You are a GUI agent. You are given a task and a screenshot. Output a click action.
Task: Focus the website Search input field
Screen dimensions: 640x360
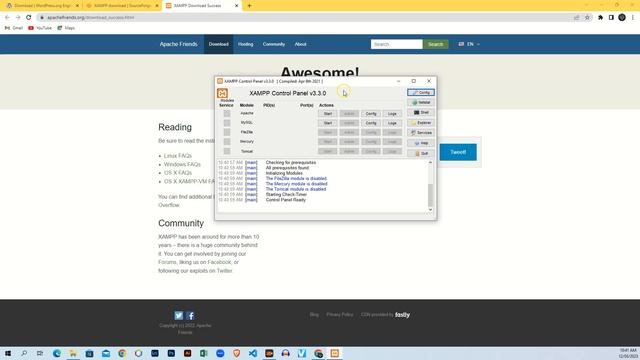tap(396, 44)
